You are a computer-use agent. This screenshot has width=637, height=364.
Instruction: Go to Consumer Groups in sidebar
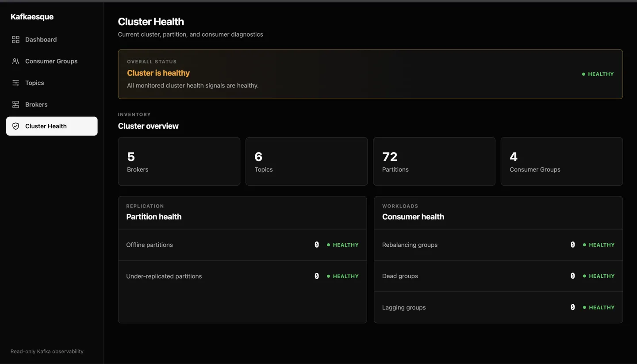pos(52,61)
